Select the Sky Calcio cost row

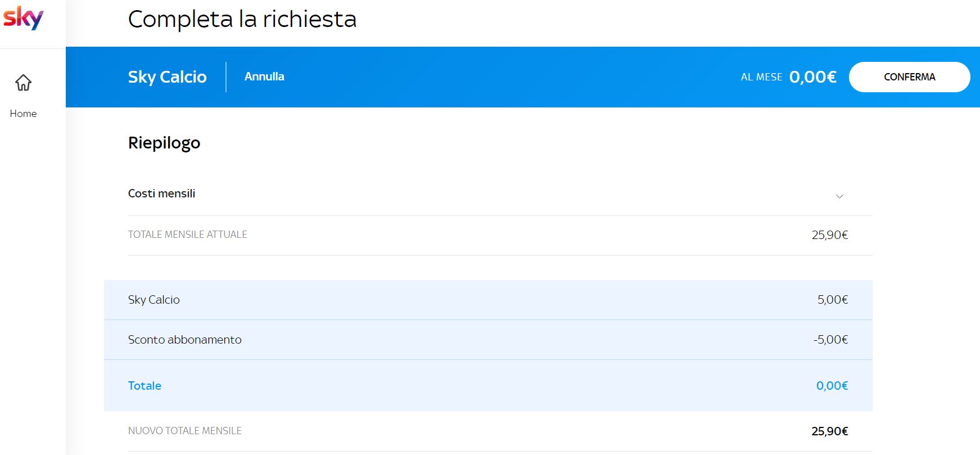point(488,300)
